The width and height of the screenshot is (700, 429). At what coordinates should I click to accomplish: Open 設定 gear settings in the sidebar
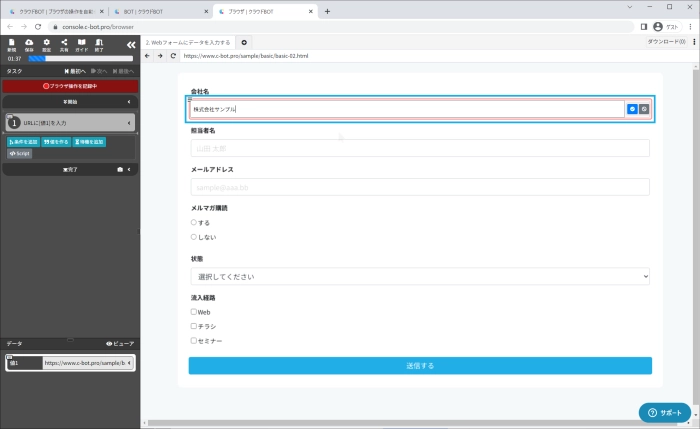click(x=46, y=44)
